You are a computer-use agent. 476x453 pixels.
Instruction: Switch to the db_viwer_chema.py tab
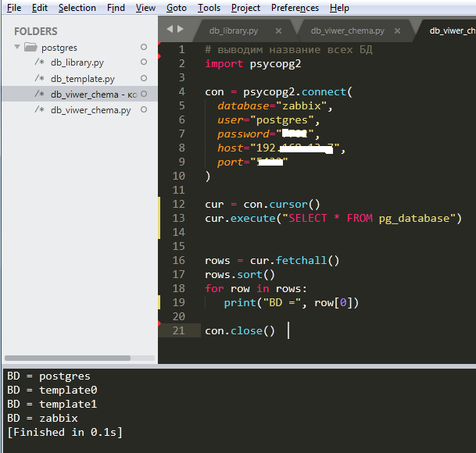click(348, 30)
